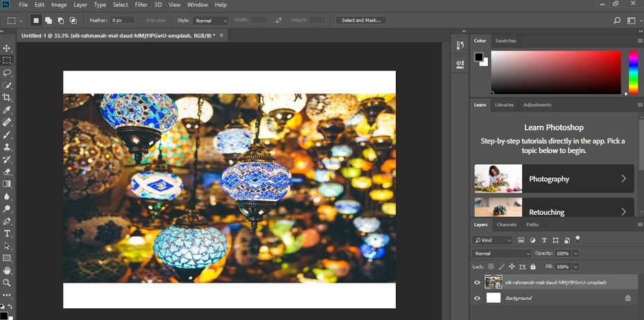644x320 pixels.
Task: Open the Edit Toolbar three-dots menu
Action: 6,295
